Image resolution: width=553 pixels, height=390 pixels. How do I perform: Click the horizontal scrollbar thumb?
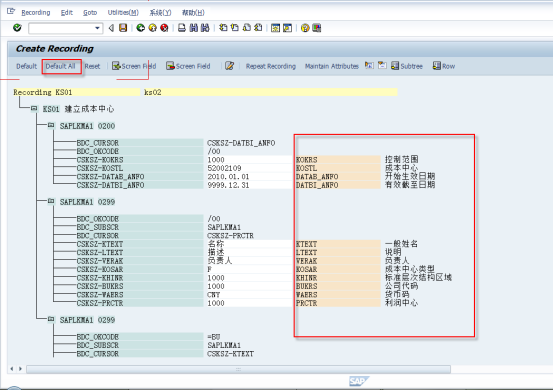pos(238,369)
